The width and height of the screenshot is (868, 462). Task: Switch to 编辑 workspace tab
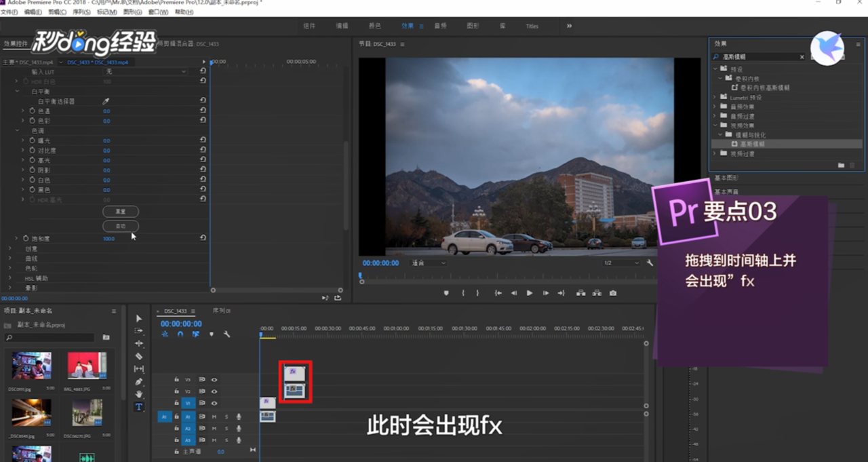(342, 26)
